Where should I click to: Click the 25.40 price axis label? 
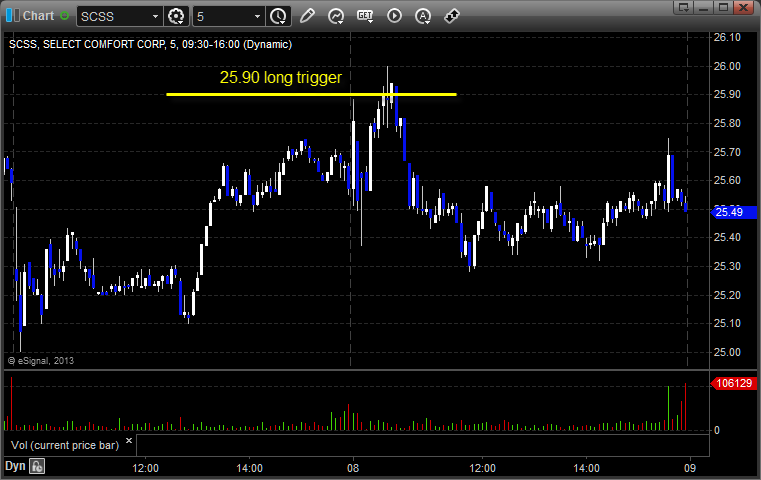(727, 237)
